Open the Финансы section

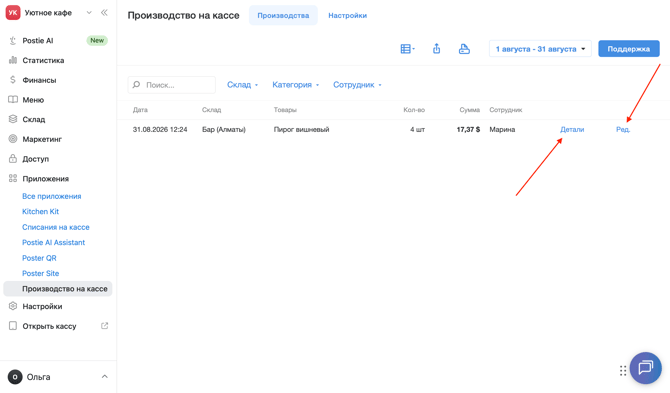pos(39,80)
